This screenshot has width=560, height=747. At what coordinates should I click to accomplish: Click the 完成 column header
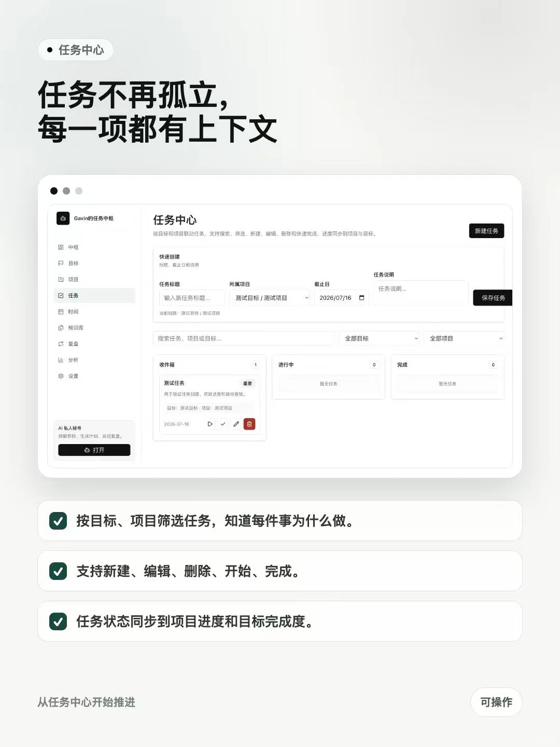tap(402, 365)
